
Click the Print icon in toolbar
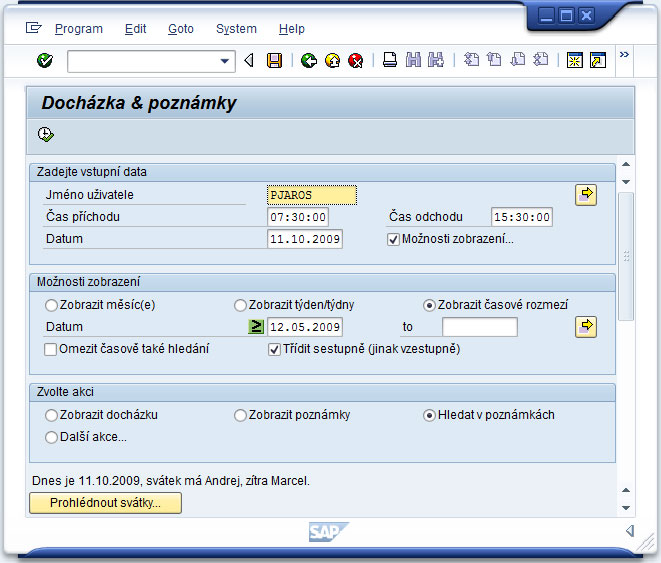point(390,61)
